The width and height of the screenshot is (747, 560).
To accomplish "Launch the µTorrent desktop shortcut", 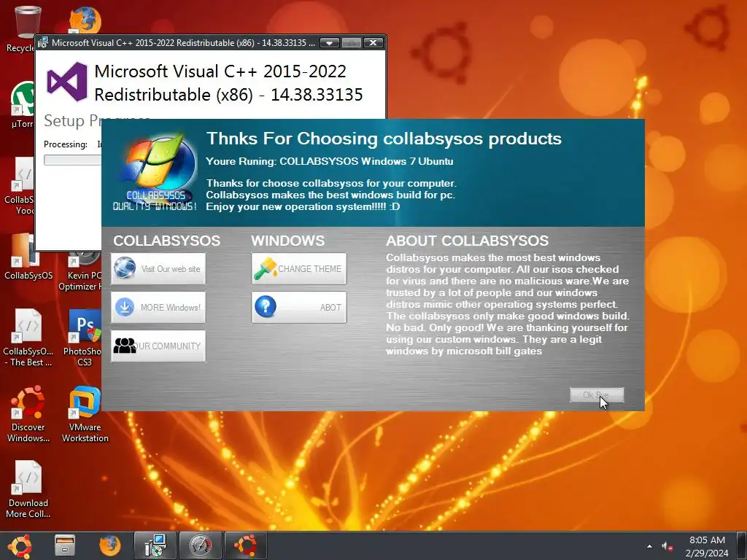I will pyautogui.click(x=22, y=105).
